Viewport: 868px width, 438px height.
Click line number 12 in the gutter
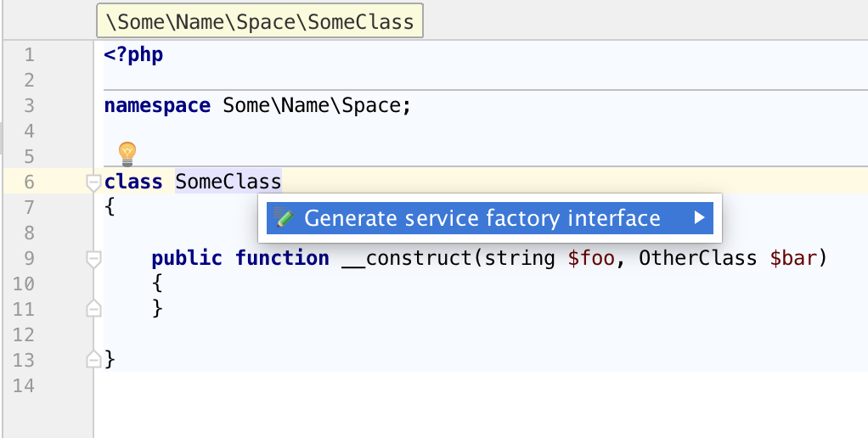click(23, 334)
